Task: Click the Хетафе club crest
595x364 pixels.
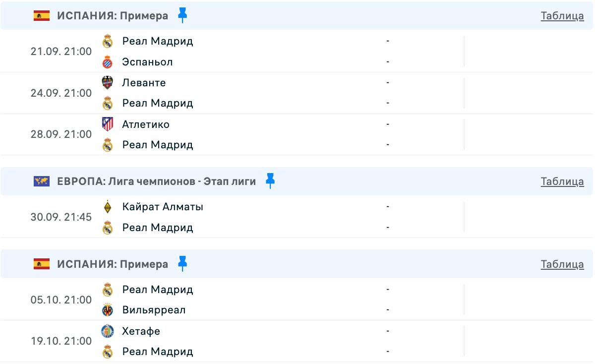Action: [x=108, y=331]
